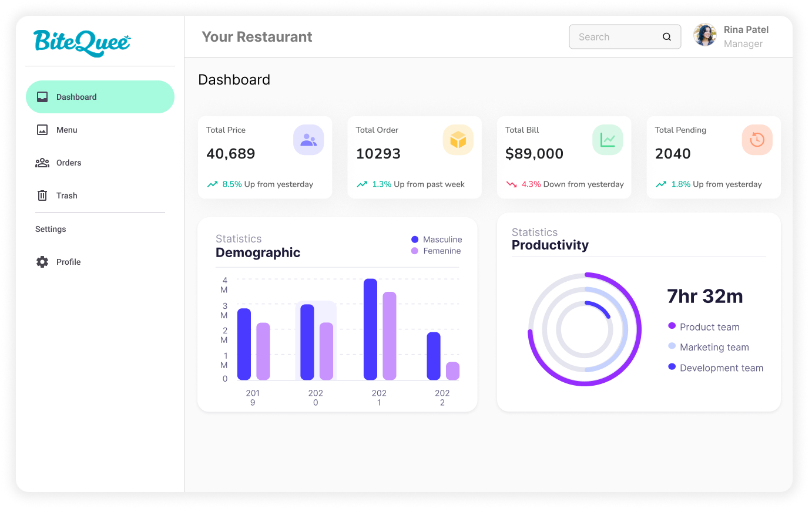
Task: Click the Profile gear icon in sidebar
Action: point(42,262)
